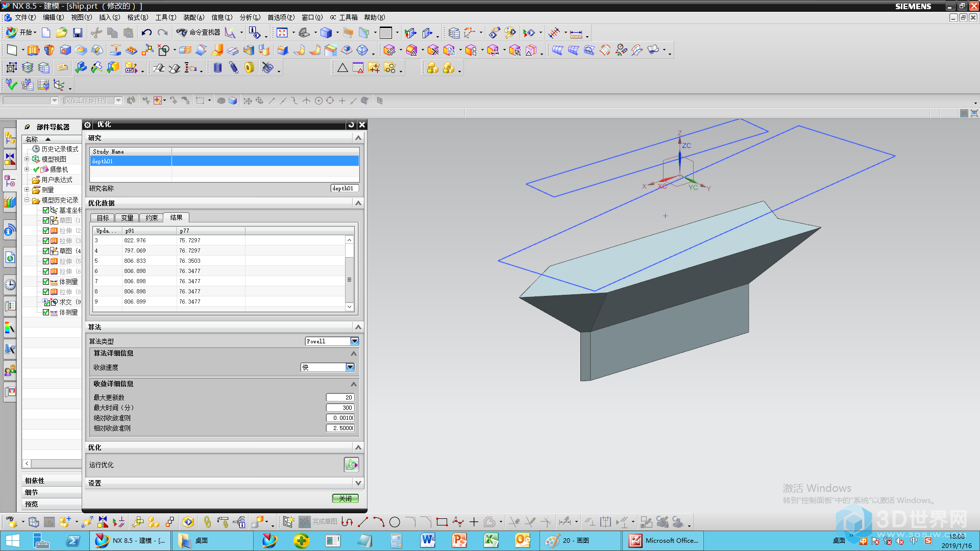The image size is (980, 551).
Task: Open the 相依性 panel
Action: [52, 481]
